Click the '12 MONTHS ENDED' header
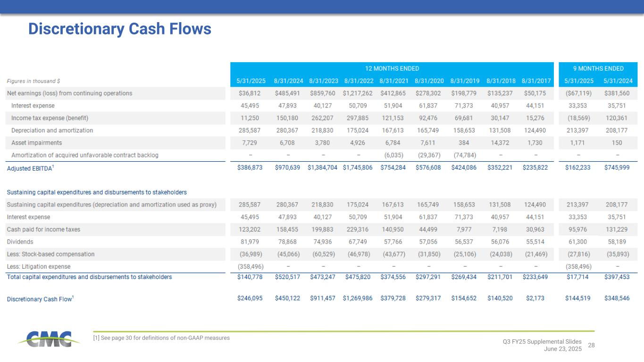This screenshot has width=644, height=362. (x=392, y=69)
